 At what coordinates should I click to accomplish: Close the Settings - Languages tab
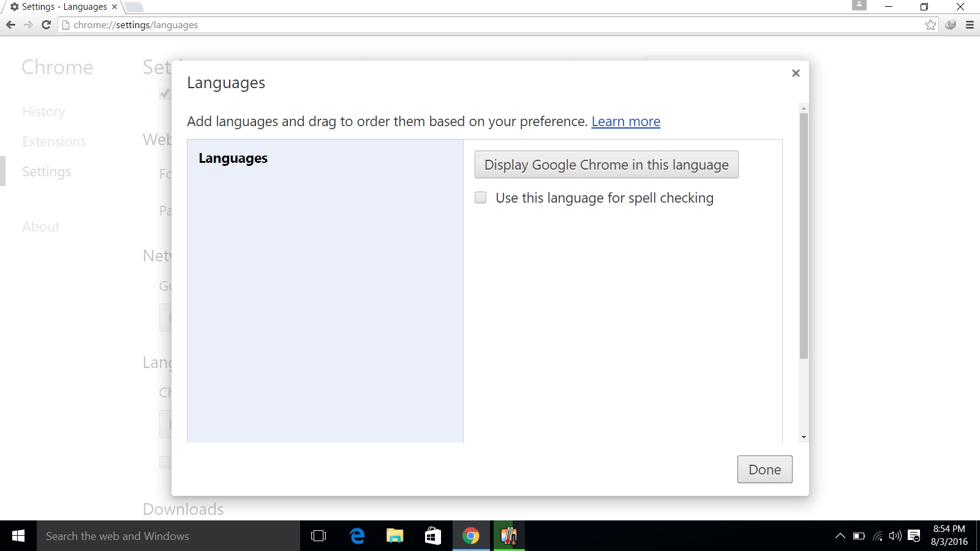(115, 7)
